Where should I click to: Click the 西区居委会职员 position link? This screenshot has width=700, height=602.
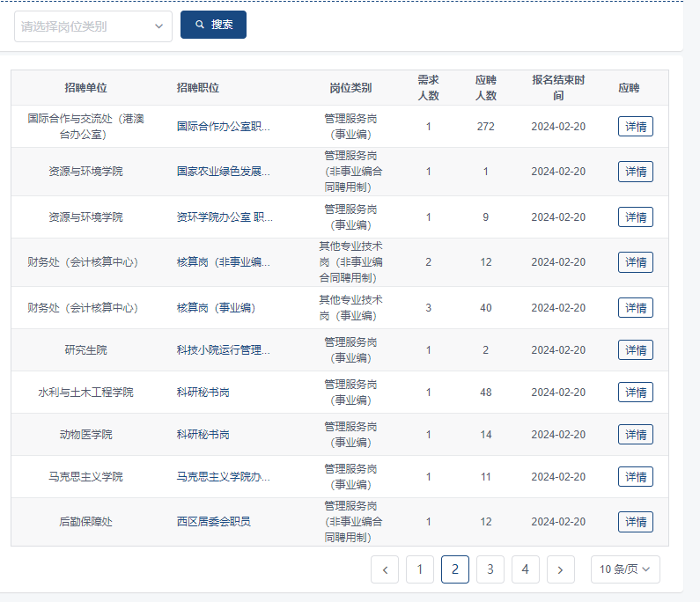click(213, 522)
